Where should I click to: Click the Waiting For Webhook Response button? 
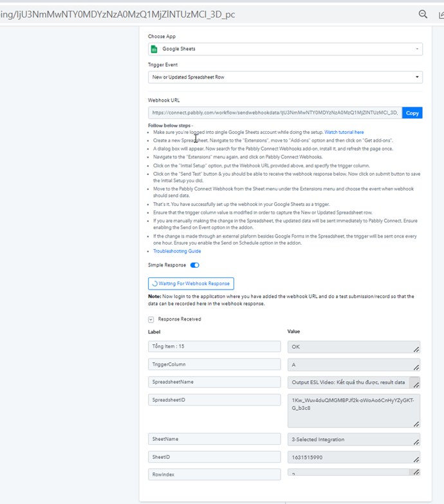[191, 283]
